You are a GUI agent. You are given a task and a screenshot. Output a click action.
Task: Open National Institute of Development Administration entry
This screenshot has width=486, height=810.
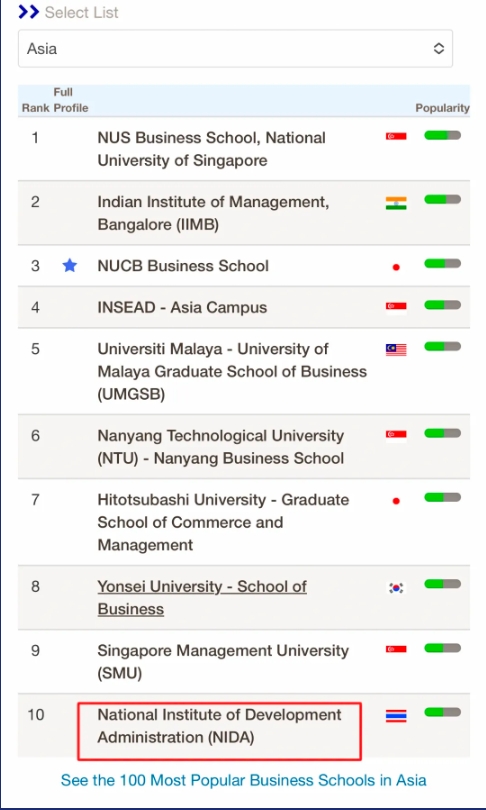coord(220,726)
